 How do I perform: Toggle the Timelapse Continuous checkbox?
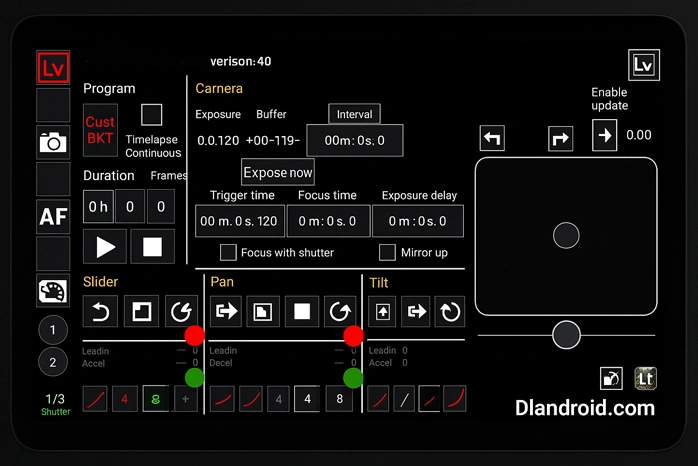(151, 115)
